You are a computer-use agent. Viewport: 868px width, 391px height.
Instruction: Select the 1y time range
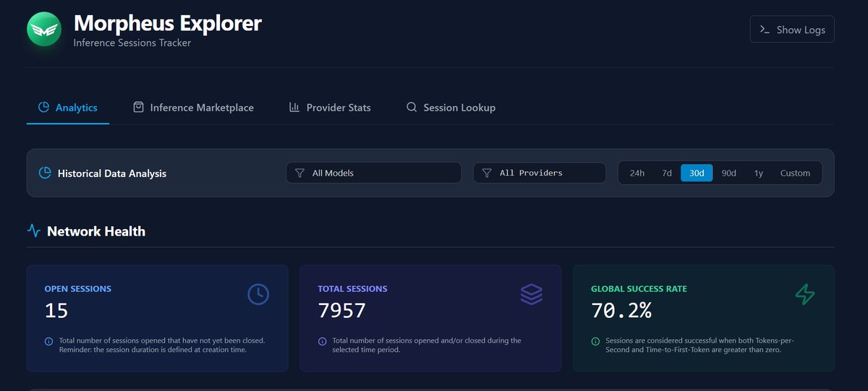tap(759, 173)
